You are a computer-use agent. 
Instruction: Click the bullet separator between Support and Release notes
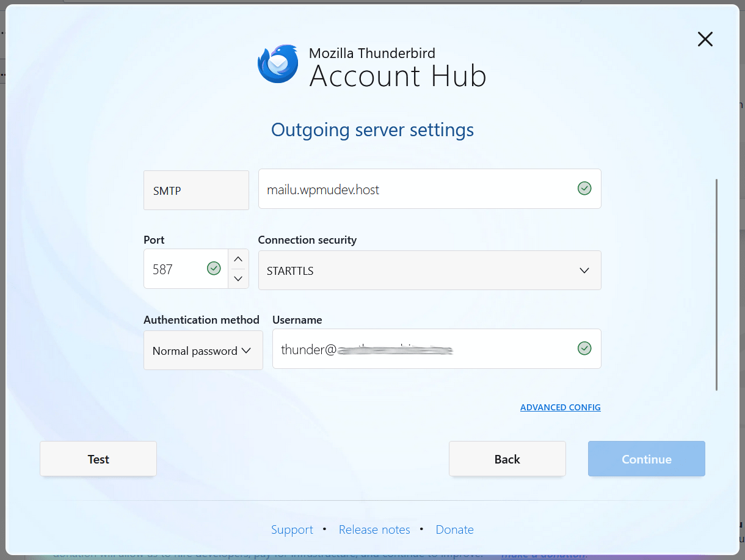[x=324, y=530]
